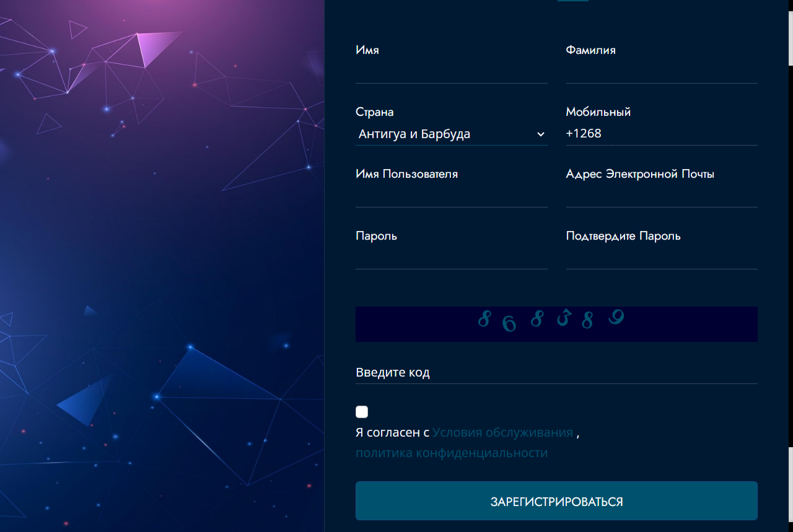Click the Введите код captcha input
793x532 pixels.
(556, 372)
